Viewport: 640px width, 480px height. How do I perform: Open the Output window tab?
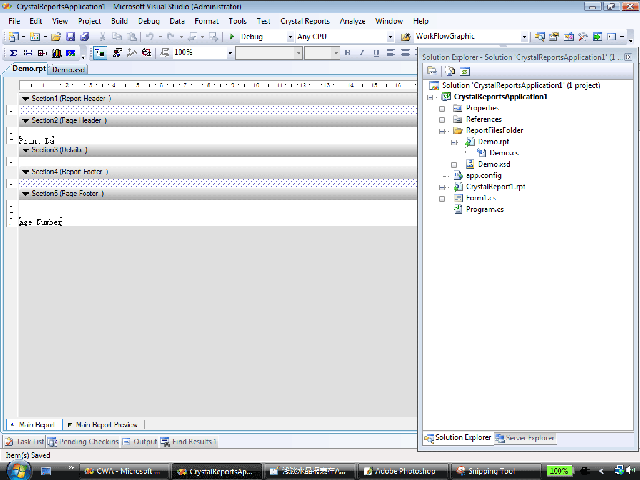tap(140, 442)
